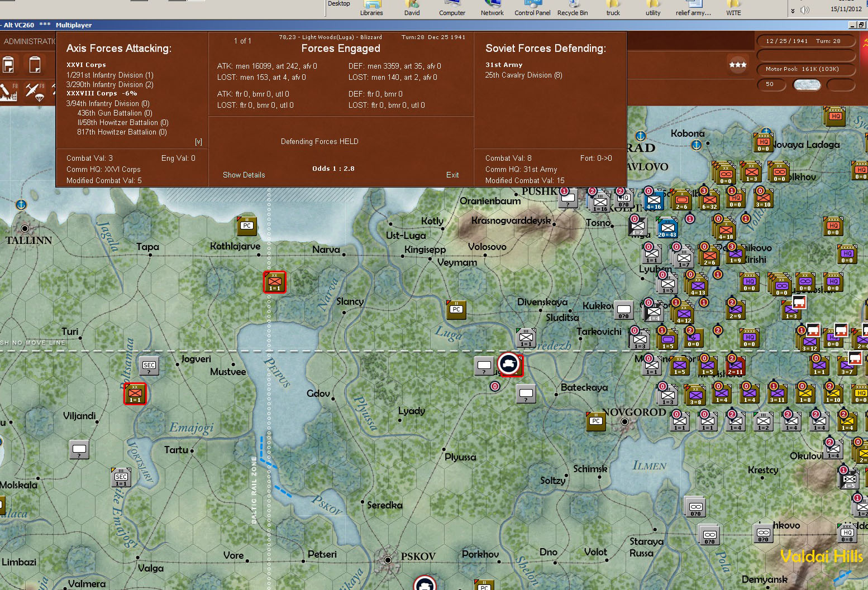Open the Libraries desktop toolbar shortcut
Viewport: 868px width, 590px height.
pos(371,8)
